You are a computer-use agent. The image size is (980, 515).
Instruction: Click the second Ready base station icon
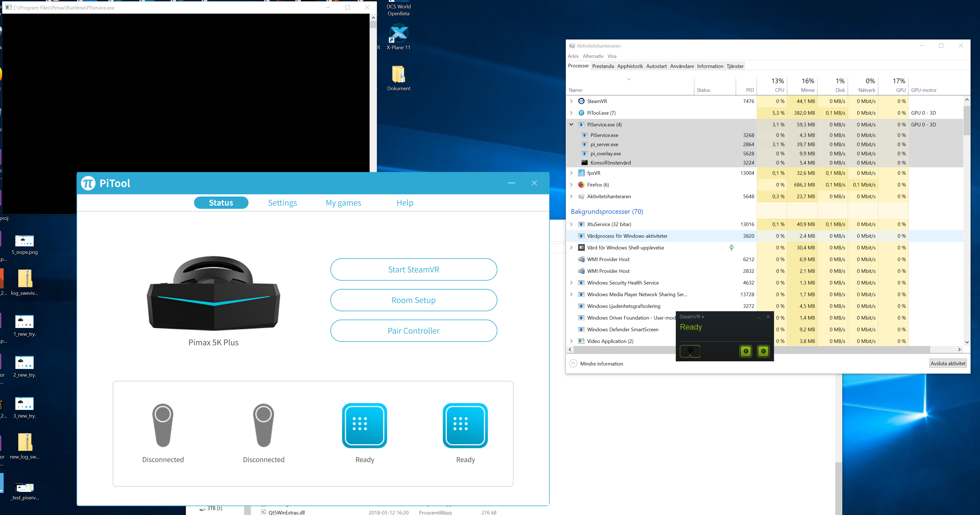pos(465,425)
